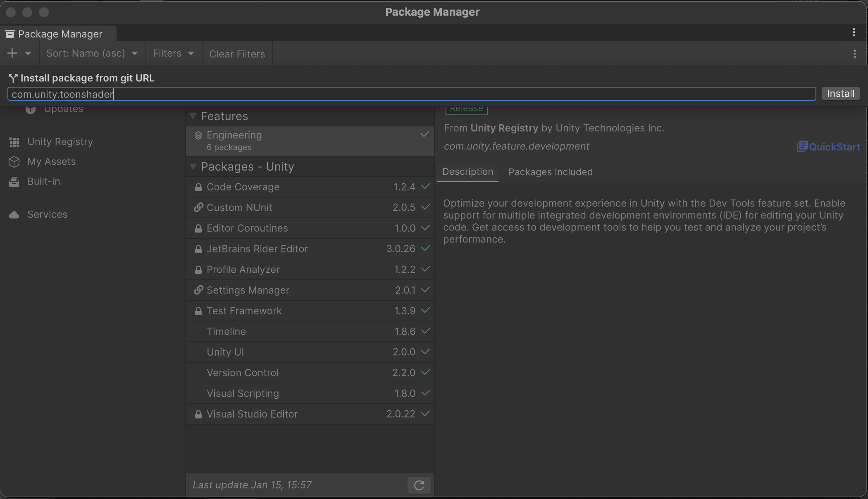The width and height of the screenshot is (868, 499).
Task: Open the Unity Registry section
Action: pyautogui.click(x=60, y=141)
